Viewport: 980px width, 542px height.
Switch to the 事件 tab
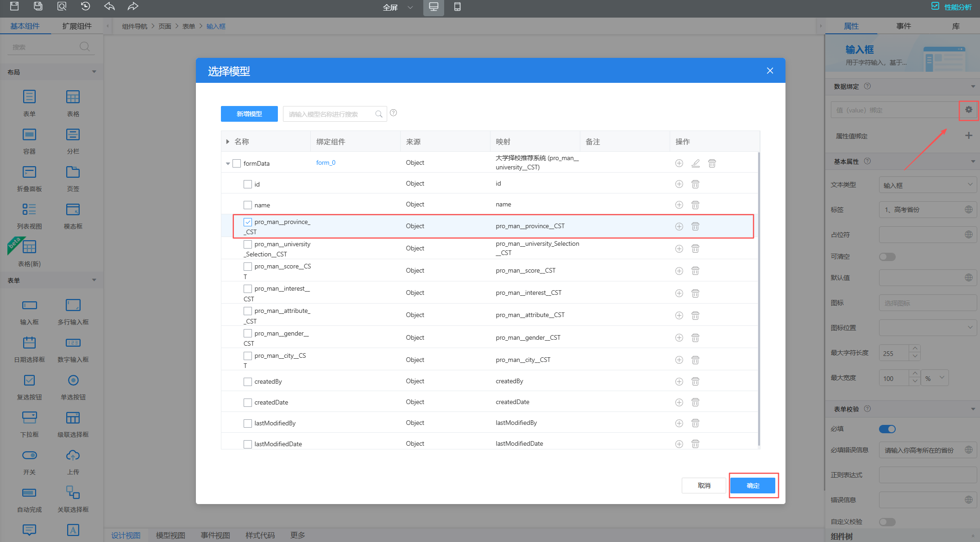[903, 26]
